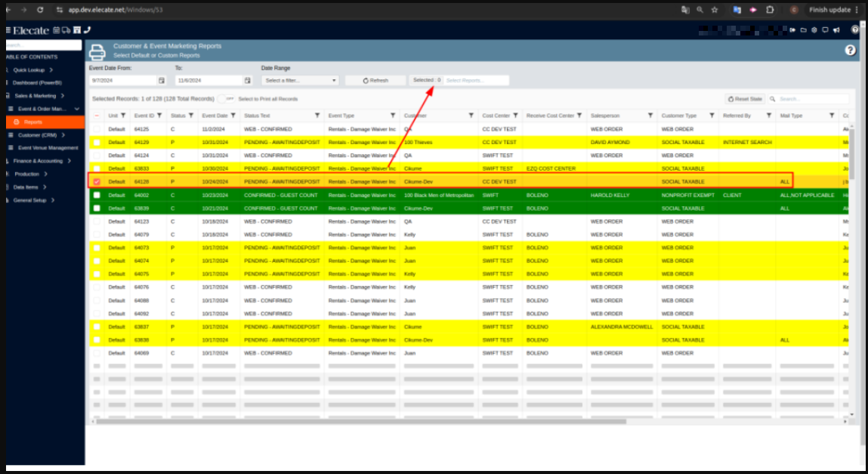Click the logout icon in the top bar
868x474 pixels.
[x=792, y=30]
